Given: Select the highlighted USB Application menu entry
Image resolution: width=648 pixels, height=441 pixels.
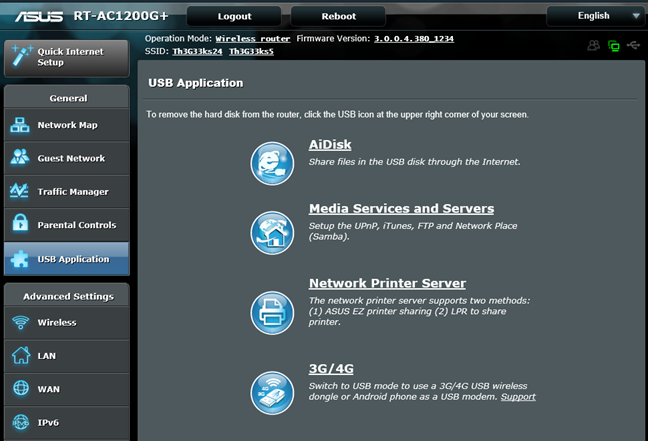Looking at the screenshot, I should point(67,259).
